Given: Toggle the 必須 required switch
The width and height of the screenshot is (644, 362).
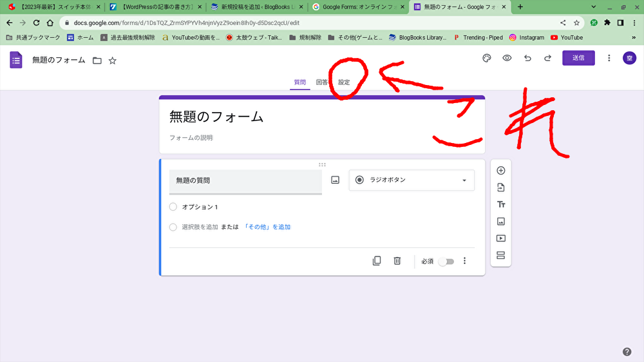Looking at the screenshot, I should [446, 262].
